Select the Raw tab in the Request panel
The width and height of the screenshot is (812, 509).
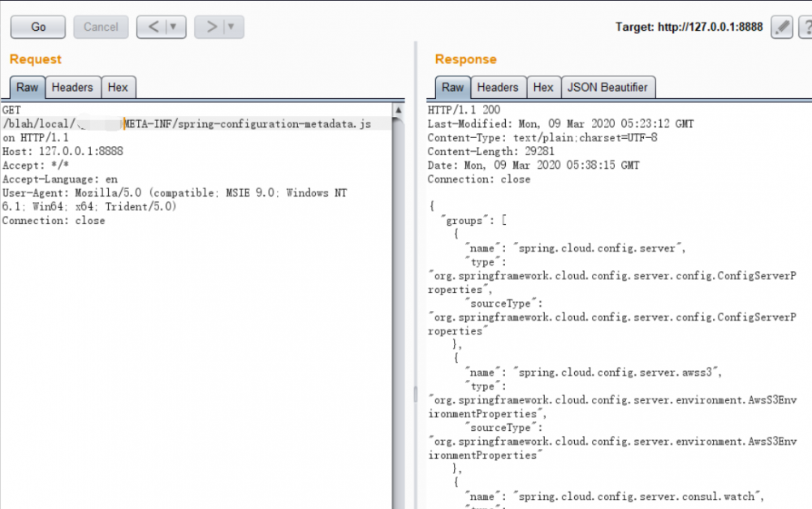[27, 87]
